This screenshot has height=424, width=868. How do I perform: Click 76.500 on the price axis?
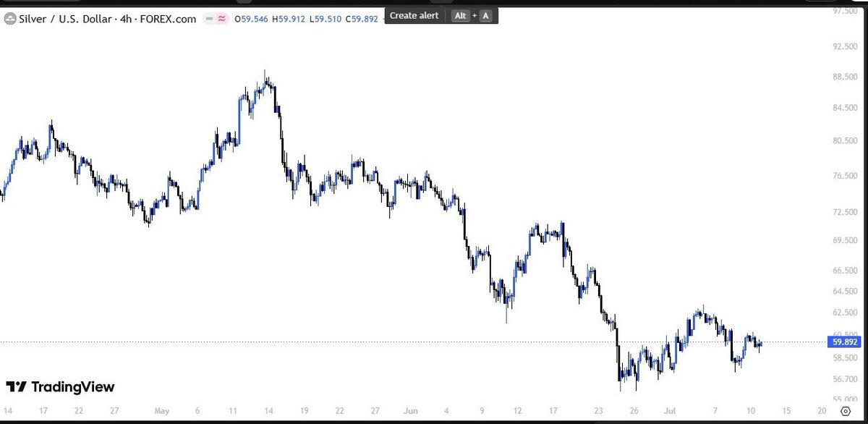[x=845, y=177]
